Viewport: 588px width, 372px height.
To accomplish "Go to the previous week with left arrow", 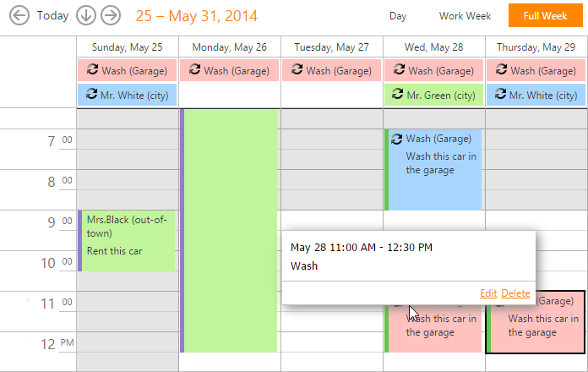I will [19, 15].
